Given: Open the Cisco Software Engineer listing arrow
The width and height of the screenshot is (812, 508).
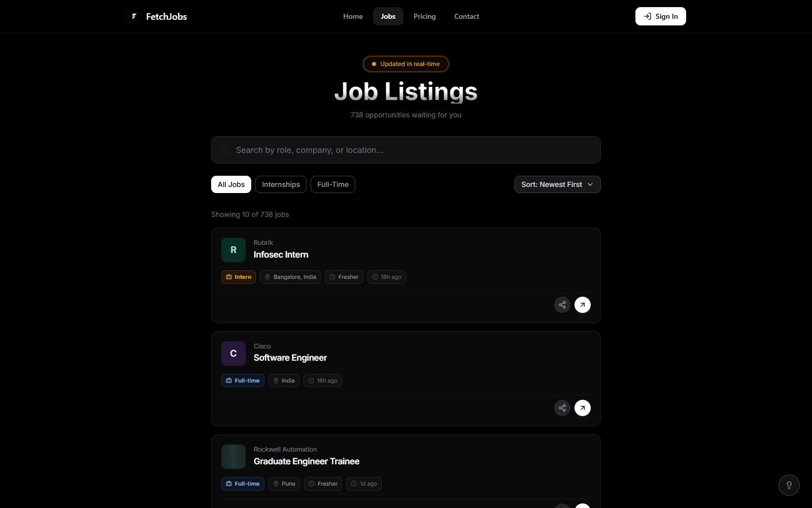Looking at the screenshot, I should pos(583,408).
